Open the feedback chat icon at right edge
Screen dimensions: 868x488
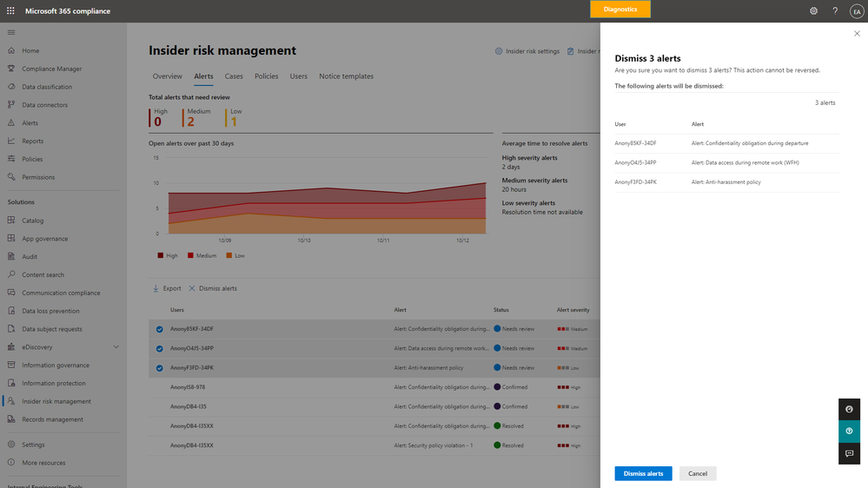pos(848,453)
